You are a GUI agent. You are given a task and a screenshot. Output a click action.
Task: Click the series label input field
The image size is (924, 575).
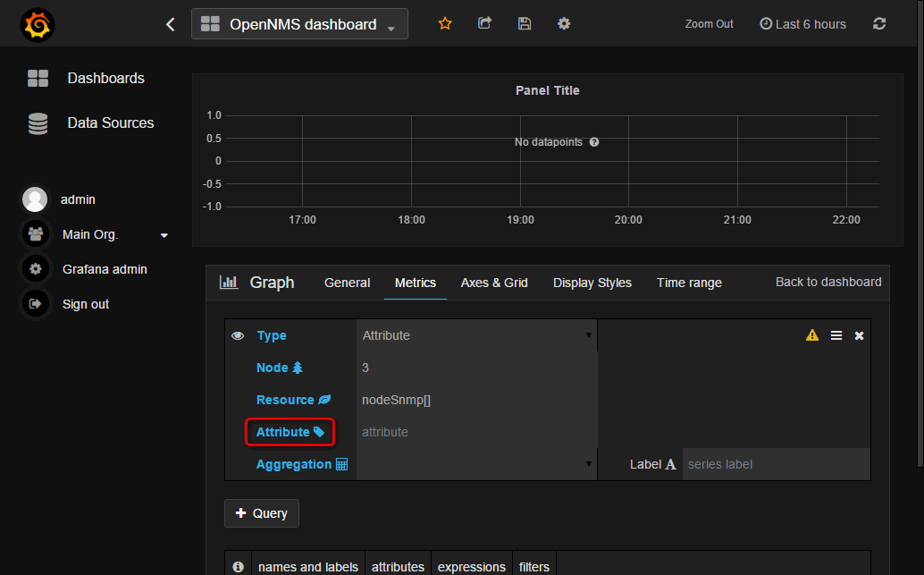pos(776,464)
